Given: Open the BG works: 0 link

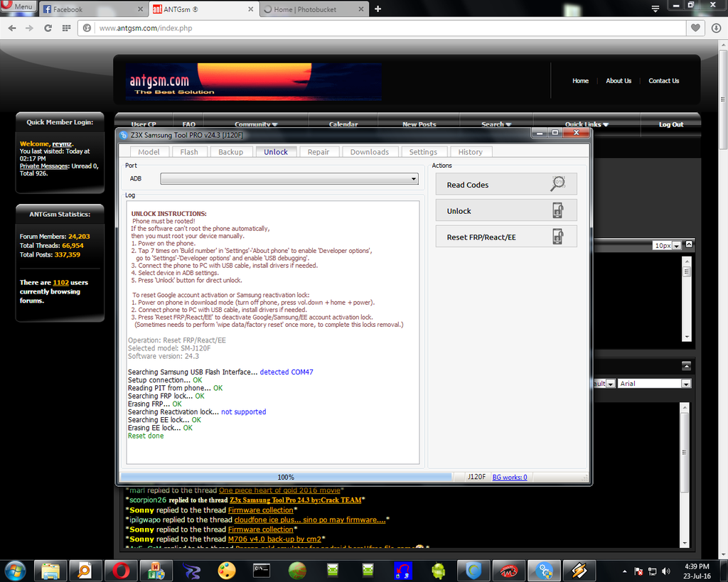Looking at the screenshot, I should click(x=509, y=477).
